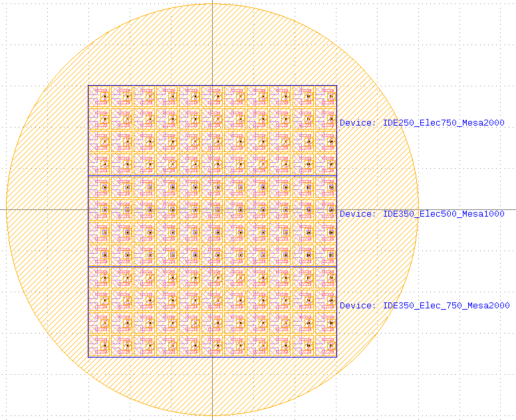This screenshot has width=516, height=420.
Task: Select the blue-outlined IDE350_Elec_750_Mesa2000 device array
Action: (212, 312)
